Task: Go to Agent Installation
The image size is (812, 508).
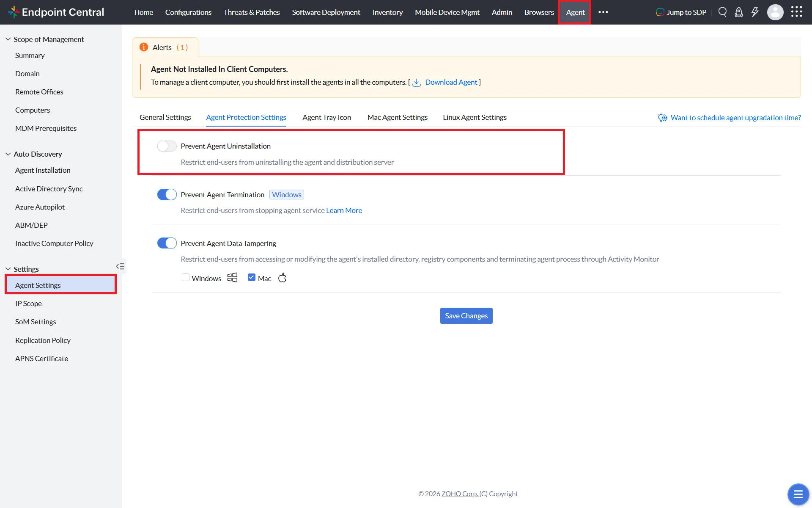Action: [x=43, y=170]
